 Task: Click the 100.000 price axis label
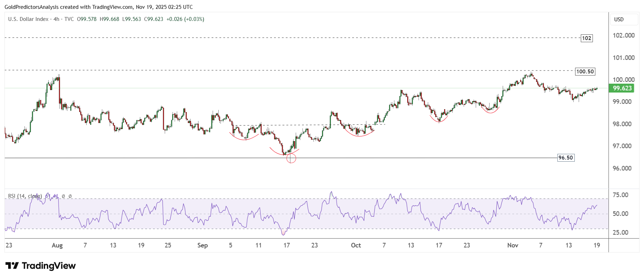(x=623, y=80)
